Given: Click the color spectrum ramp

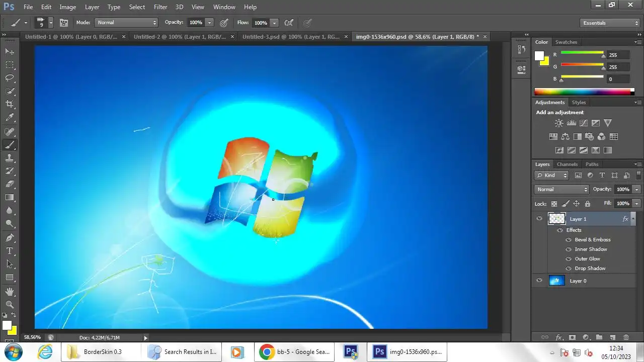Looking at the screenshot, I should click(x=583, y=91).
